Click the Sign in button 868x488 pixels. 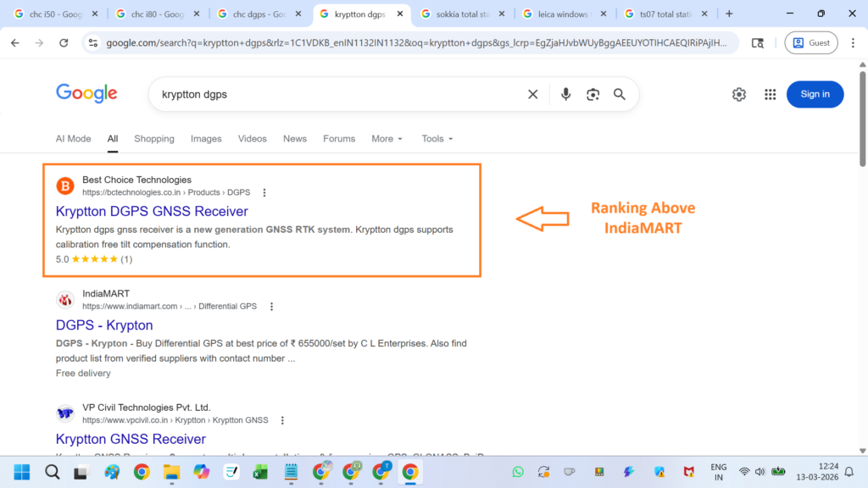(815, 94)
